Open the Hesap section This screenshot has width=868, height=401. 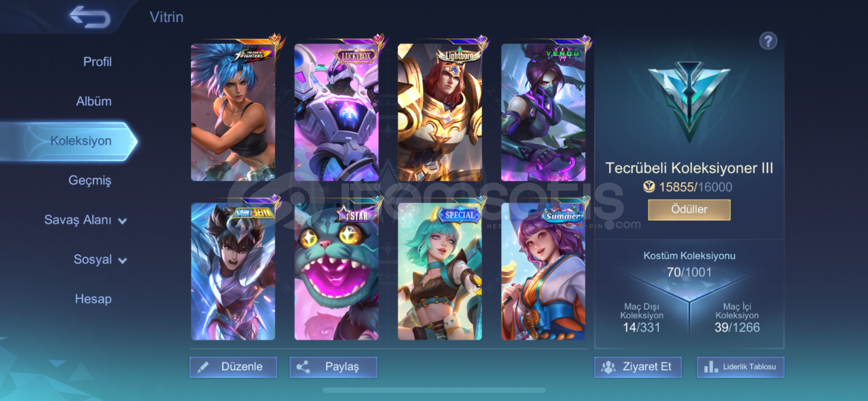click(x=93, y=299)
